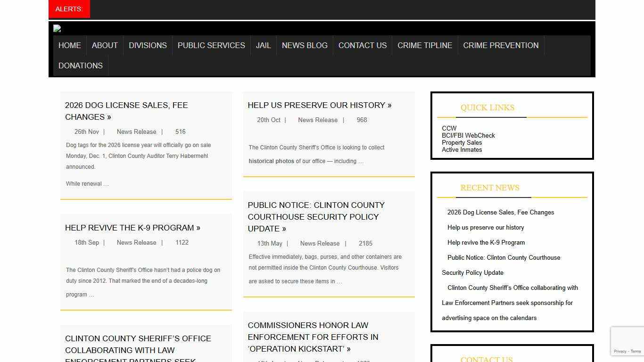Open the DIVISIONS navigation menu
The width and height of the screenshot is (644, 362).
pos(148,45)
